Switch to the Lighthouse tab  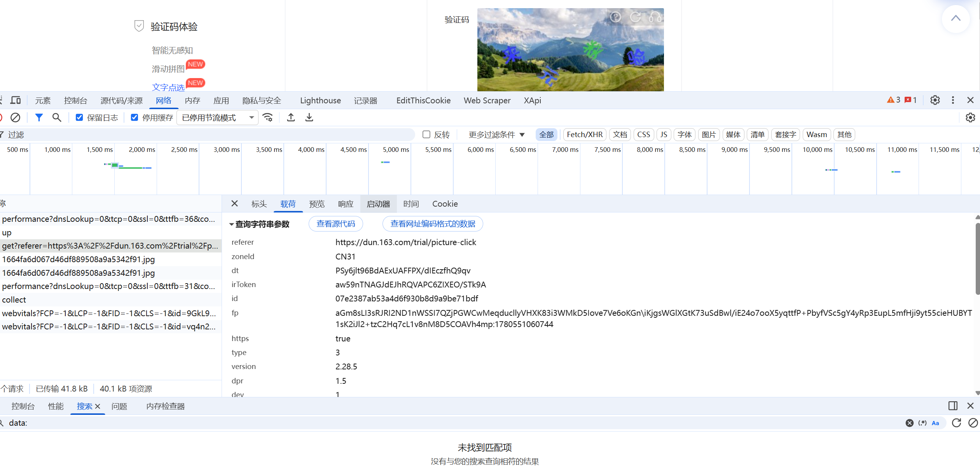coord(320,101)
